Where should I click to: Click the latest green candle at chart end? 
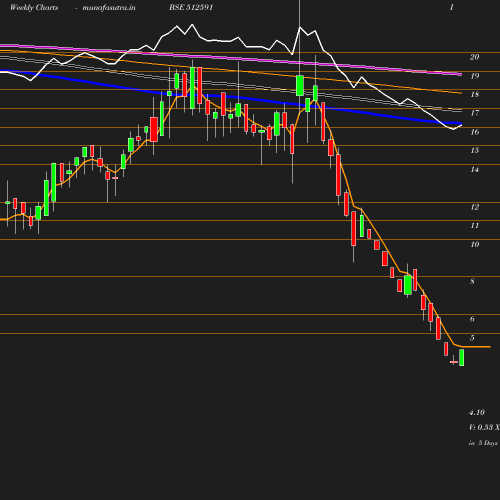pyautogui.click(x=462, y=358)
